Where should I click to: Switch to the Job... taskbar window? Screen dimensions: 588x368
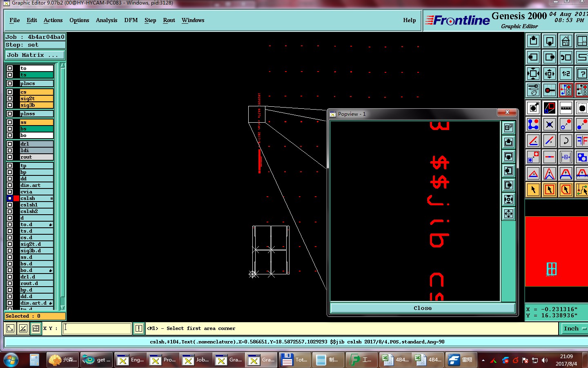click(x=196, y=360)
